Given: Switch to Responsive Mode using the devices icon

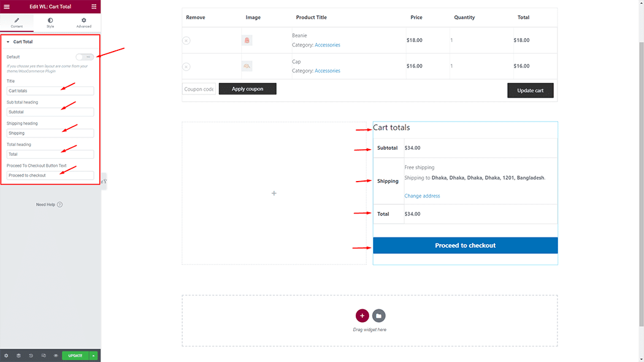Looking at the screenshot, I should click(43, 355).
